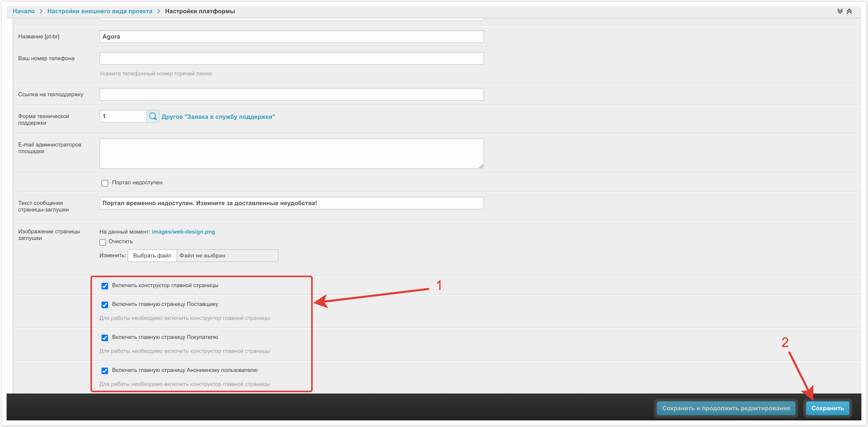Image resolution: width=868 pixels, height=427 pixels.
Task: Open 'Настройки внешнего вида проекта' breadcrumb
Action: tap(100, 11)
